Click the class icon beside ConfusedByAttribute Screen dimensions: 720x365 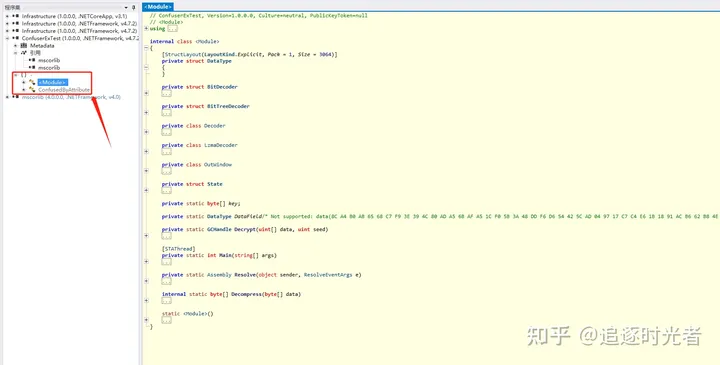[x=32, y=90]
